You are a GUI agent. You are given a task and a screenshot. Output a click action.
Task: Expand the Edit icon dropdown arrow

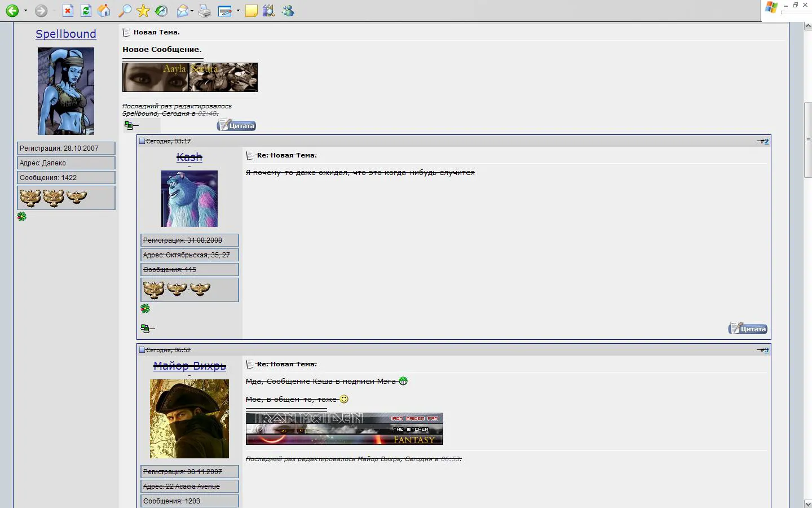238,11
